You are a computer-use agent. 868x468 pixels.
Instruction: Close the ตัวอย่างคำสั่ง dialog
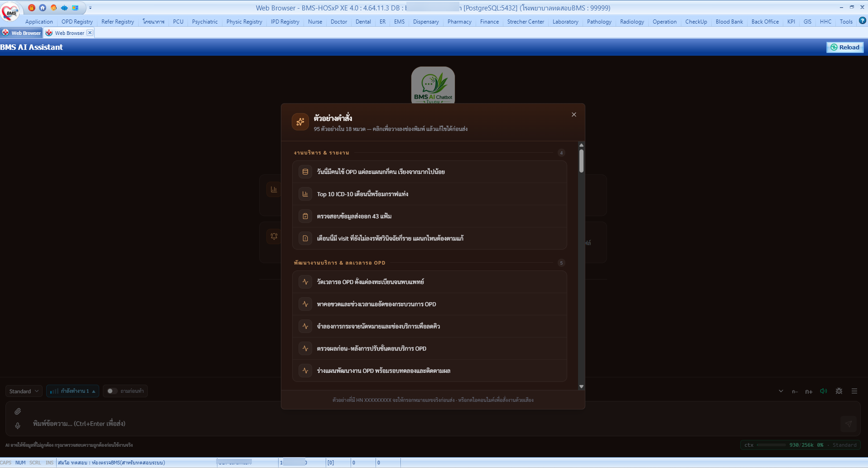click(x=574, y=115)
